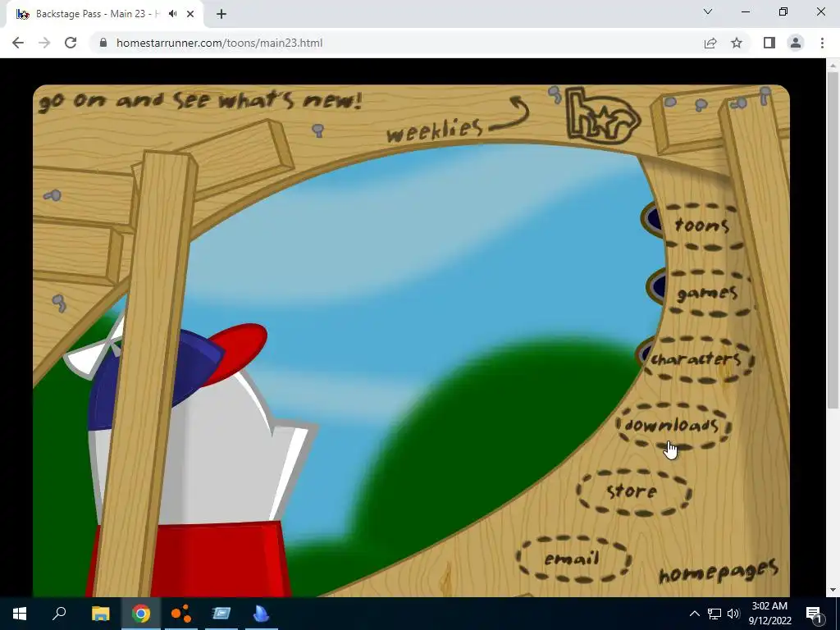Bookmark this page with star icon
Screen dimensions: 840x630
click(737, 43)
